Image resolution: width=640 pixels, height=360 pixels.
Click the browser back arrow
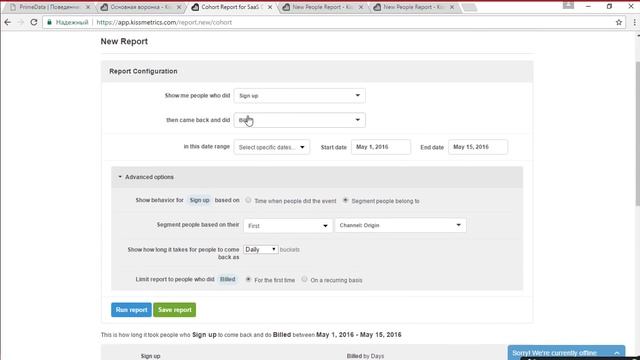pyautogui.click(x=8, y=22)
